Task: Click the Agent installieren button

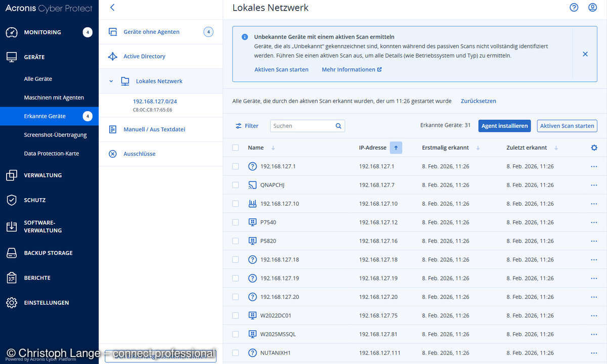Action: 504,125
